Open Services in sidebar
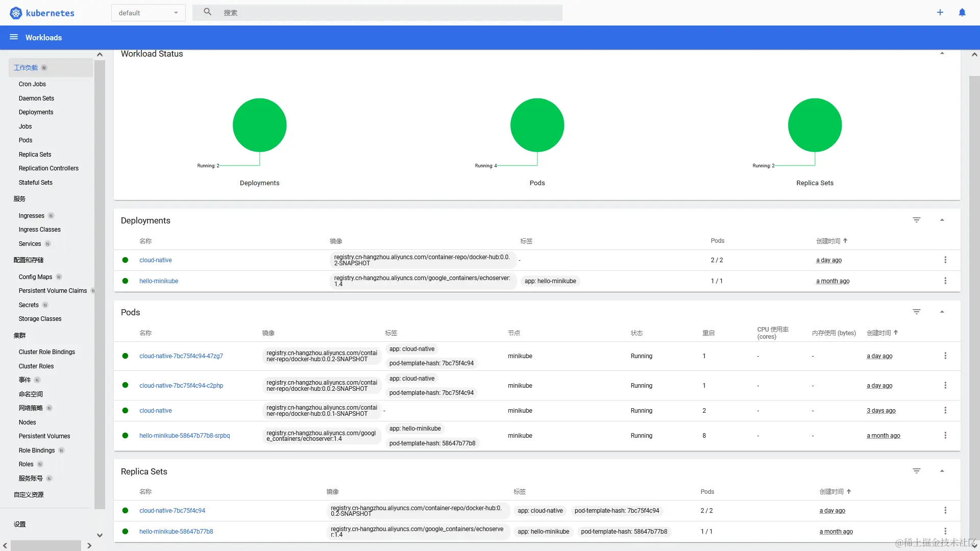Image resolution: width=980 pixels, height=551 pixels. (30, 244)
